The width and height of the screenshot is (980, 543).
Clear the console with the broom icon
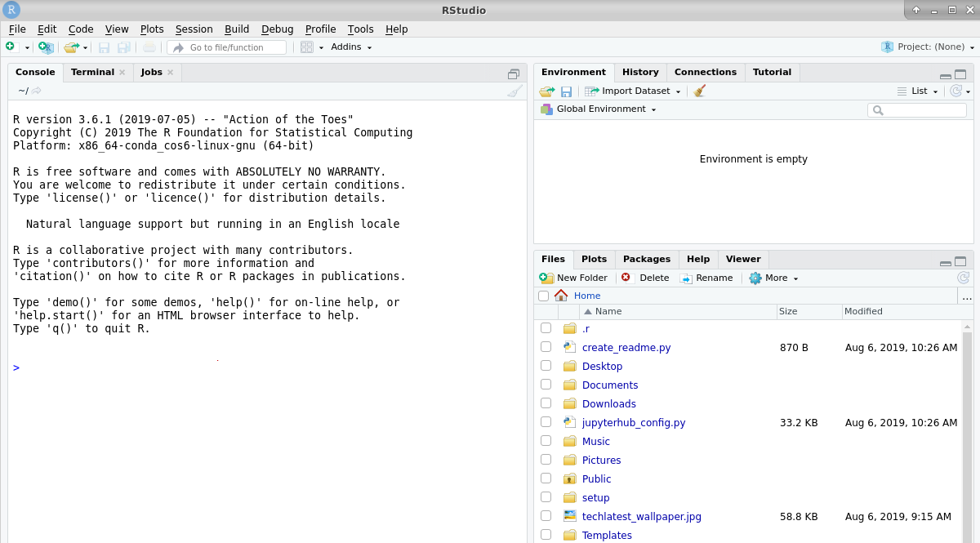(514, 91)
